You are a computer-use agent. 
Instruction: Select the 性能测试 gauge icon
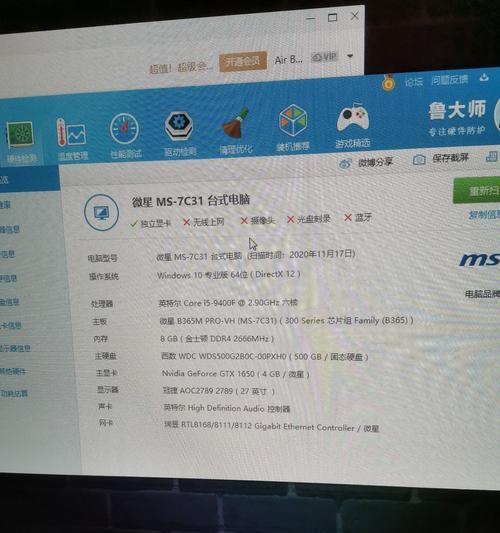[x=125, y=135]
